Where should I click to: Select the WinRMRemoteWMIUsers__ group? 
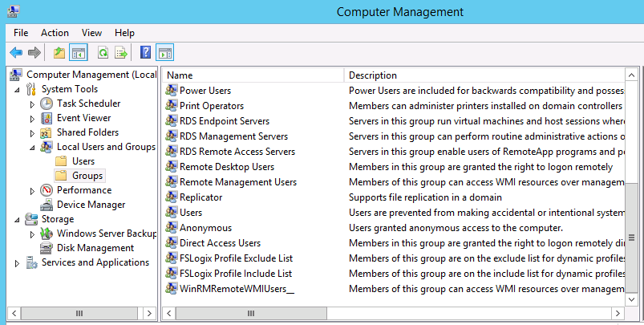(x=237, y=288)
